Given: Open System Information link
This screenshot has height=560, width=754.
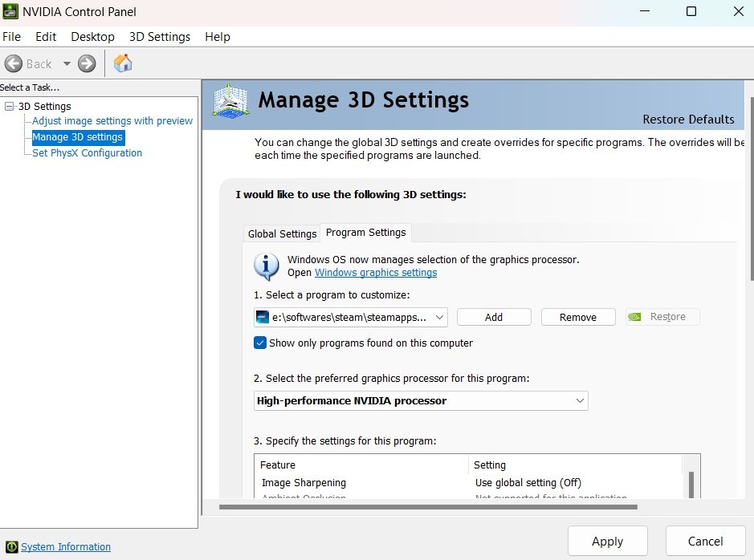Looking at the screenshot, I should coord(65,546).
